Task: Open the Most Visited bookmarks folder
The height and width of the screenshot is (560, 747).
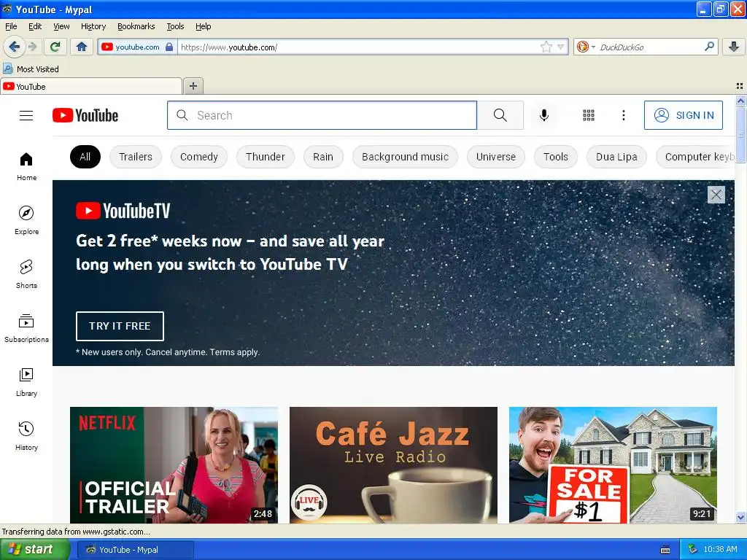Action: (31, 69)
